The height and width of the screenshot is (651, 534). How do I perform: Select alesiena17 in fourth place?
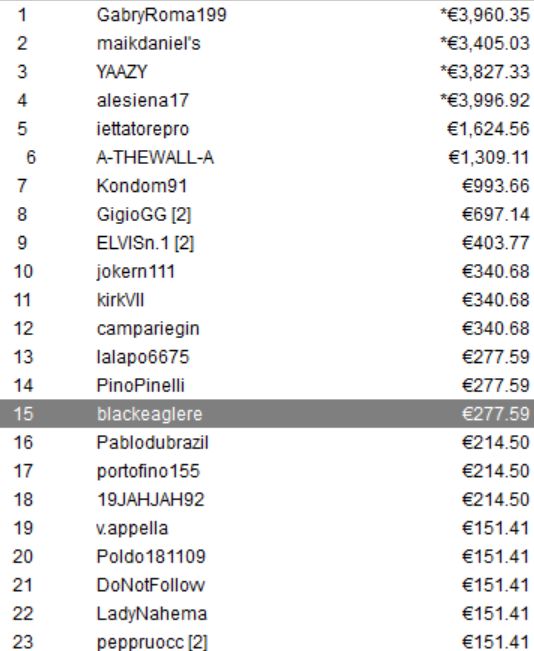(x=267, y=100)
